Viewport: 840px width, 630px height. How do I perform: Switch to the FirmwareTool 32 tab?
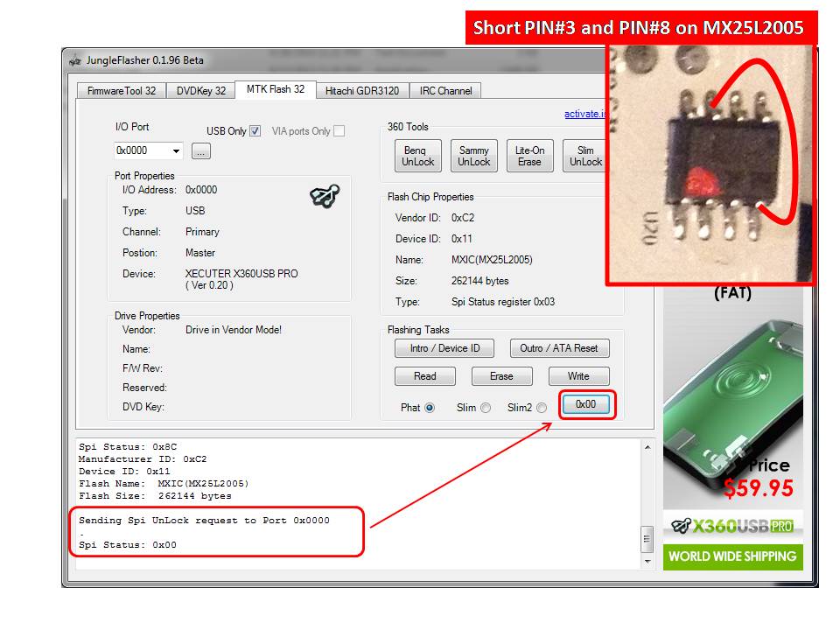tap(122, 91)
